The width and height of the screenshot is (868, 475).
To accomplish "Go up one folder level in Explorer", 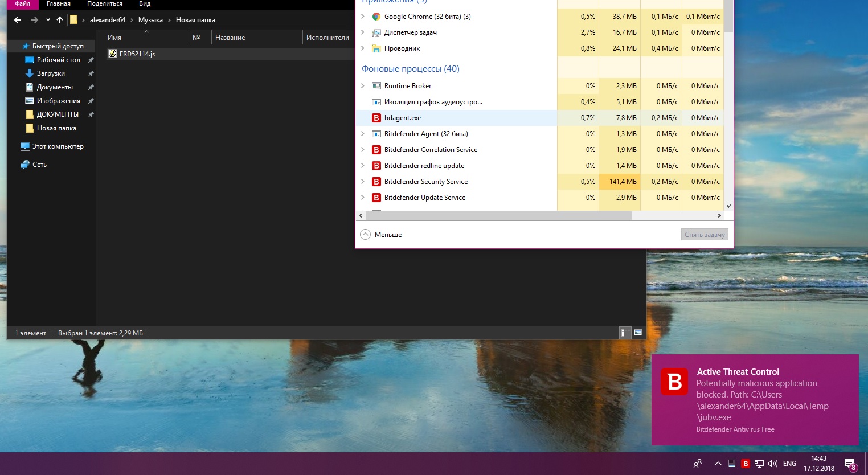I will [60, 20].
